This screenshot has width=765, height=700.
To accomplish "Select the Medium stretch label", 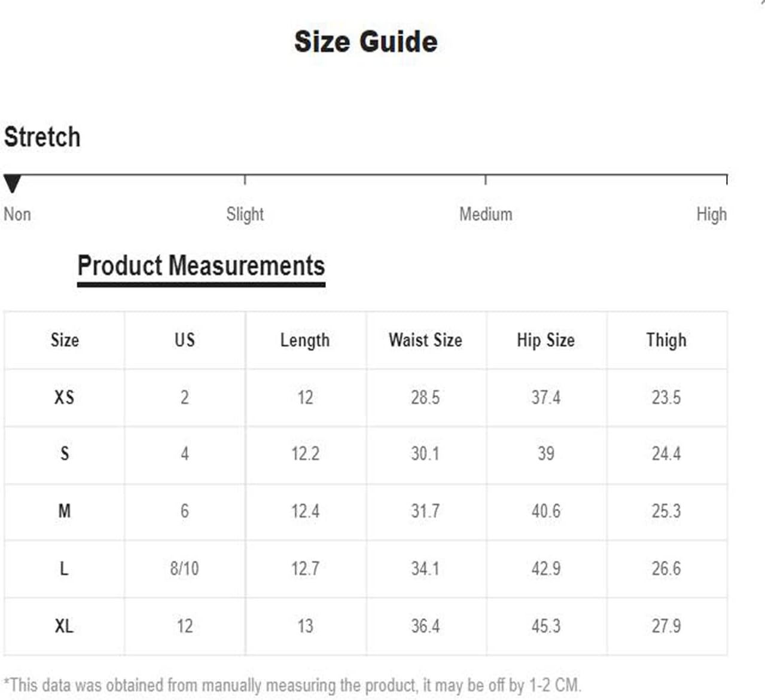I will pyautogui.click(x=486, y=214).
